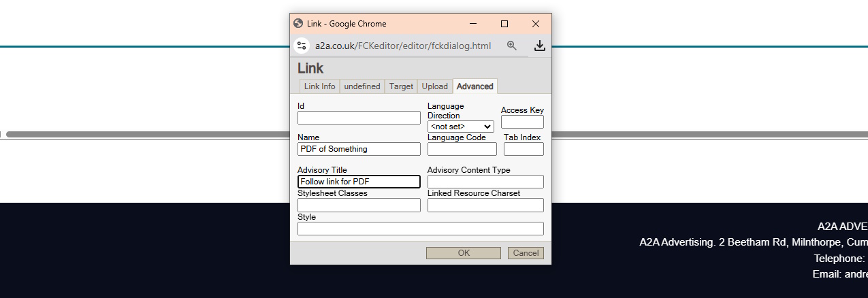
Task: Focus the Access Key field
Action: tap(522, 122)
